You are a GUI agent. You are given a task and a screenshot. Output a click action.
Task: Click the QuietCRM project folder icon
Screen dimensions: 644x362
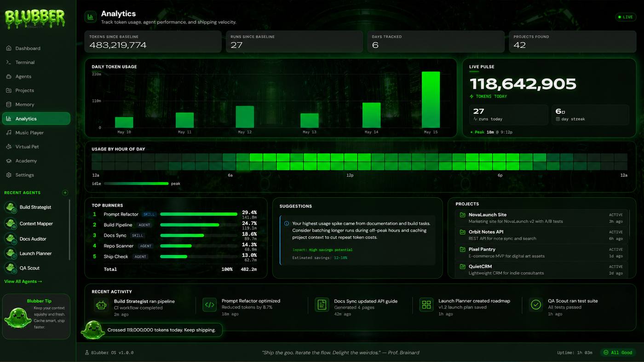pyautogui.click(x=462, y=266)
